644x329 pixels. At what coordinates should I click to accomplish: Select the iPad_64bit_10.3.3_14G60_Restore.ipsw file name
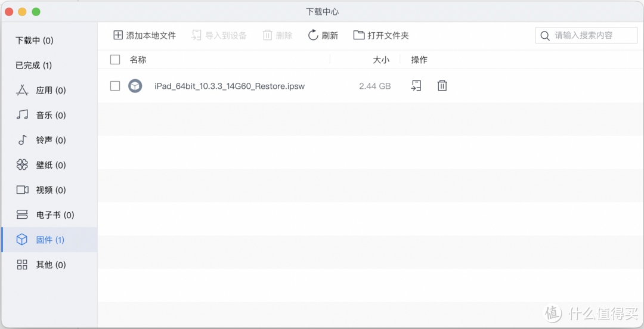[230, 86]
